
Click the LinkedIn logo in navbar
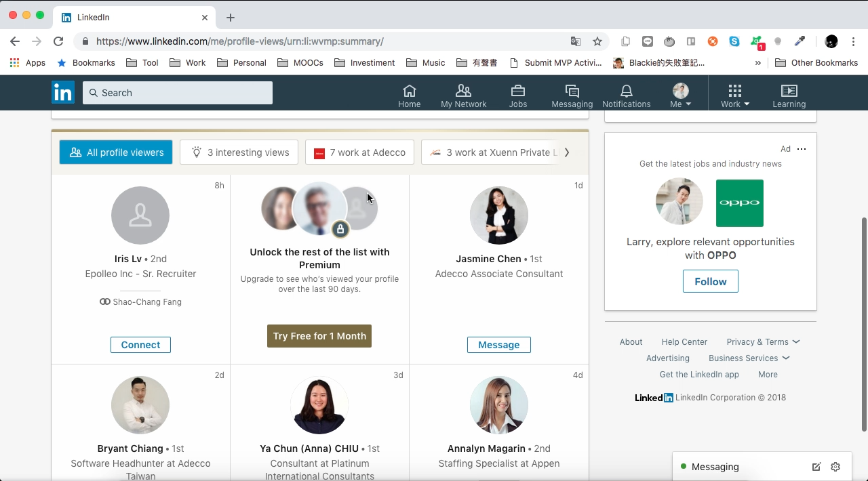(x=63, y=93)
